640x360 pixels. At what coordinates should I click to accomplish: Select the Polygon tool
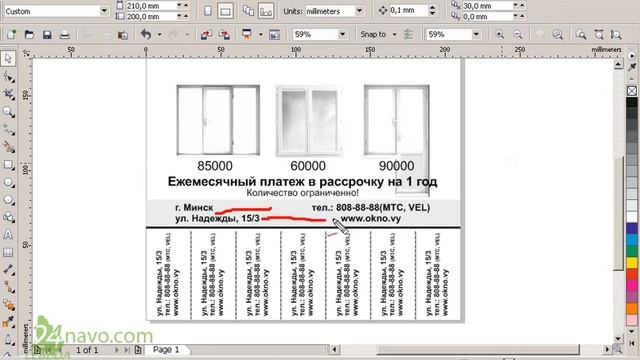pos(8,200)
